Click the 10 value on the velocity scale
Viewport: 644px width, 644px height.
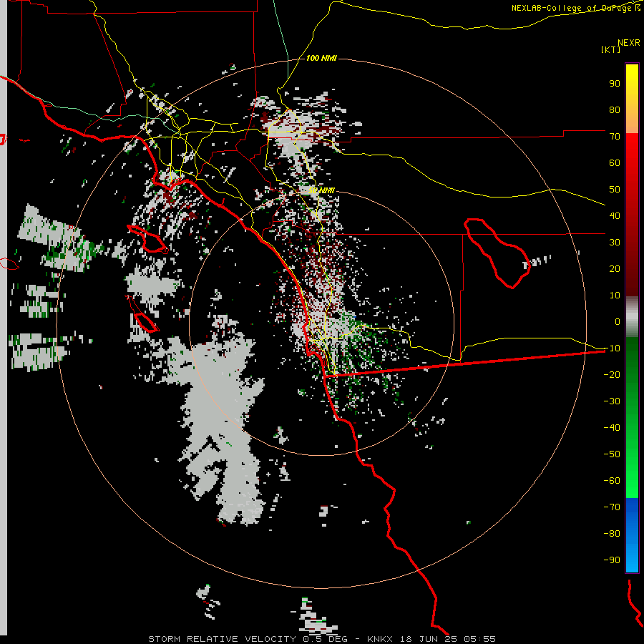615,296
